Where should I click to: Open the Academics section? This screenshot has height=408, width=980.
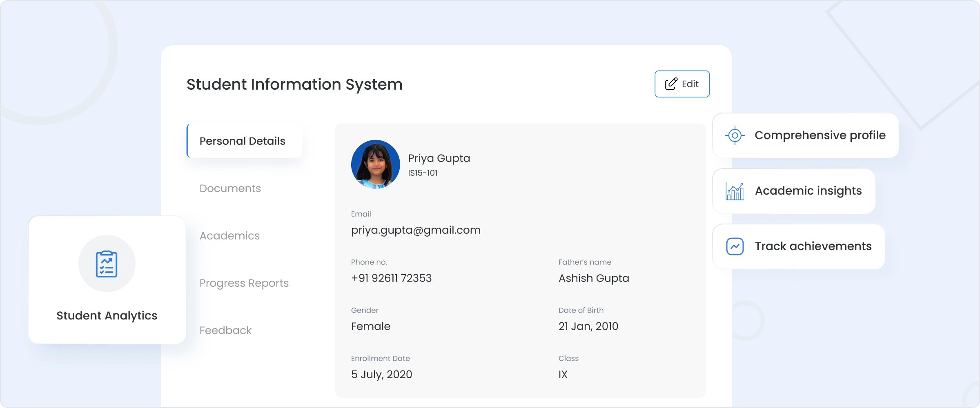click(229, 235)
